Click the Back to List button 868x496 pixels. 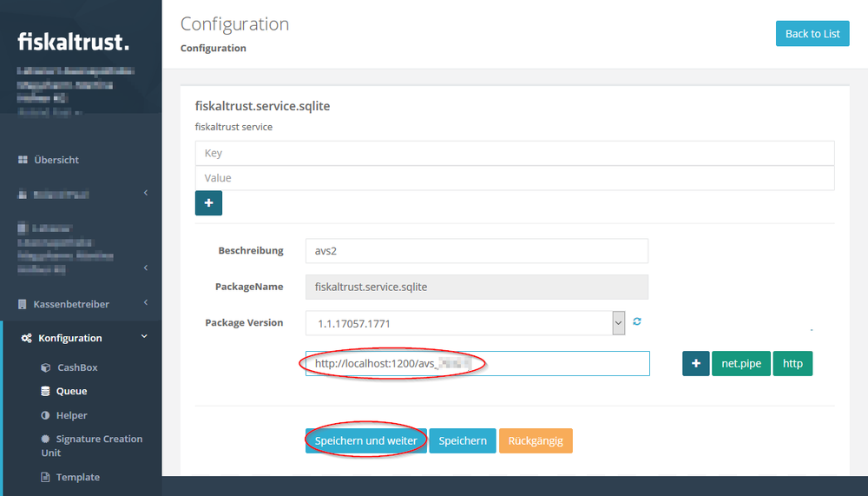pyautogui.click(x=812, y=34)
